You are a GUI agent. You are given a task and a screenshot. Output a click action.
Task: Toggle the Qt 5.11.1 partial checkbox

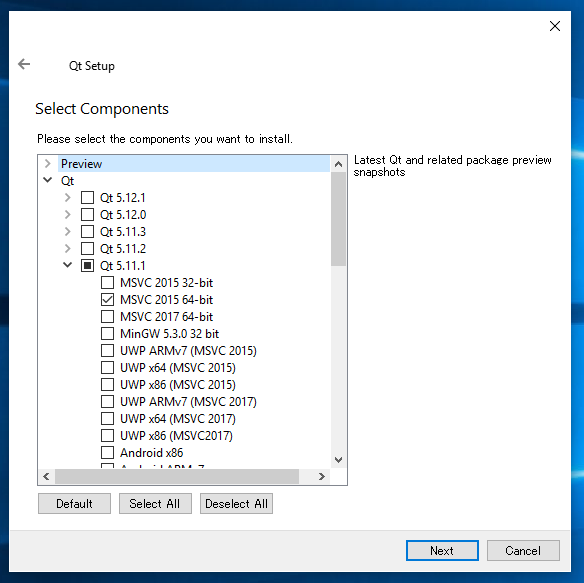87,266
